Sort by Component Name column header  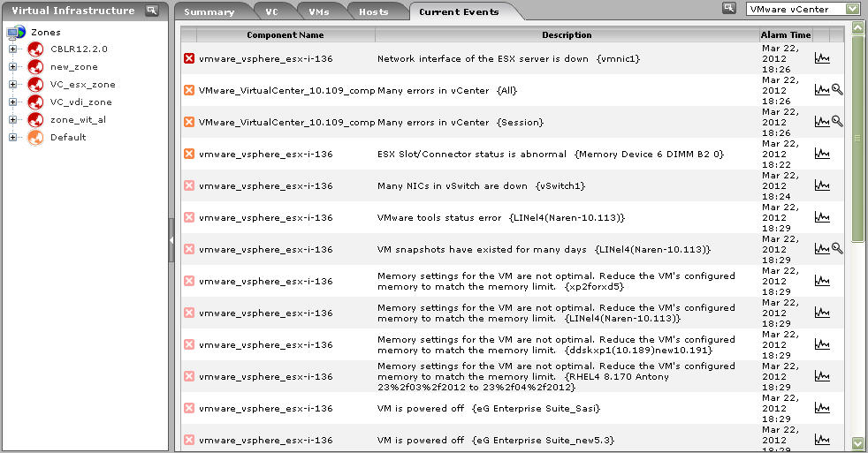point(286,34)
